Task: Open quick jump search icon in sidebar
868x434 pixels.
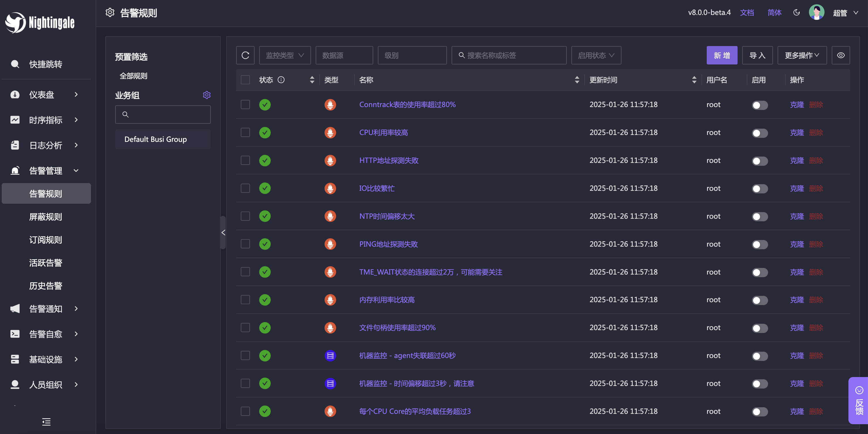Action: point(15,64)
